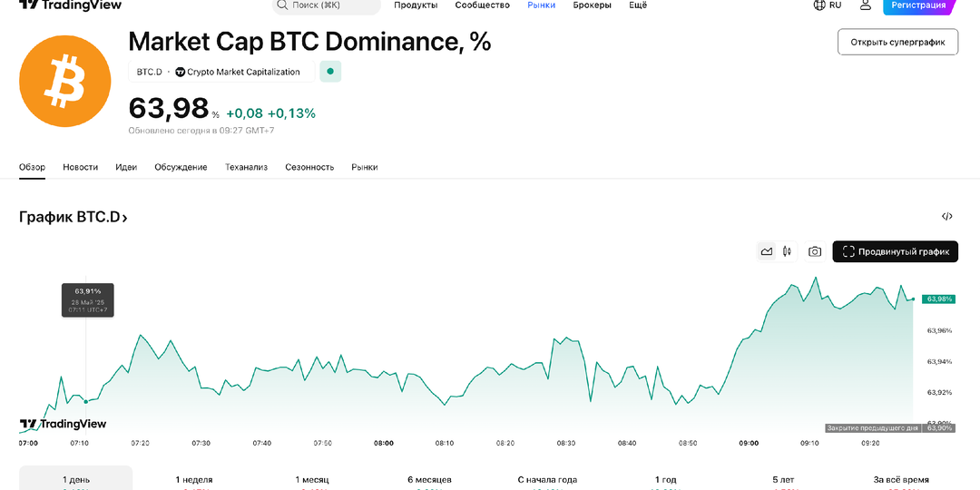The image size is (980, 490).
Task: Click the Открыть суперграфик button
Action: pyautogui.click(x=897, y=43)
